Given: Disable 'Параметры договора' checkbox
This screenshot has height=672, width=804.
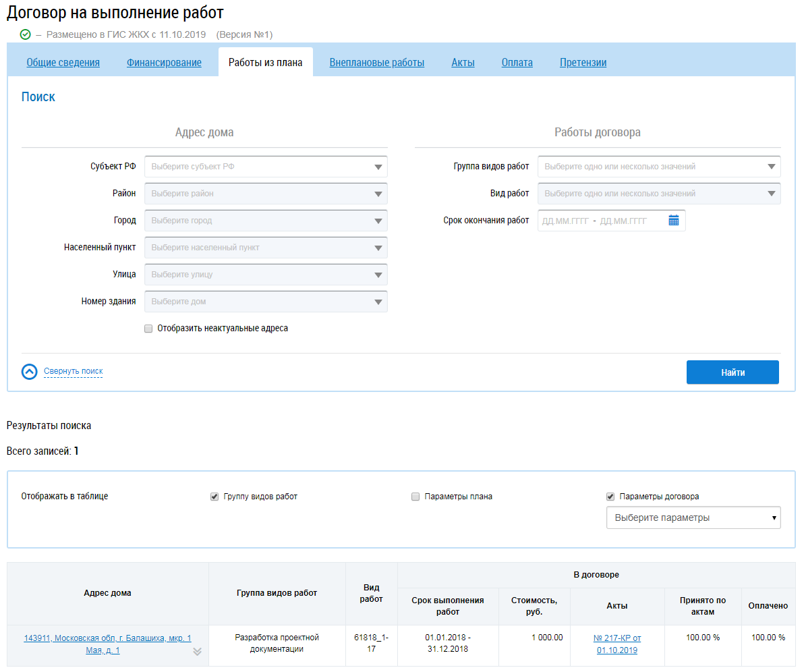Looking at the screenshot, I should (x=610, y=497).
